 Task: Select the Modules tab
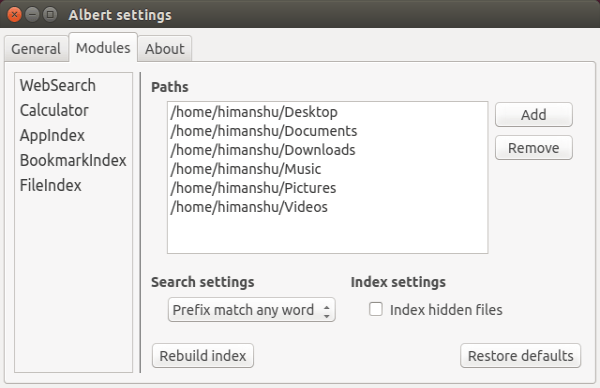tap(103, 47)
